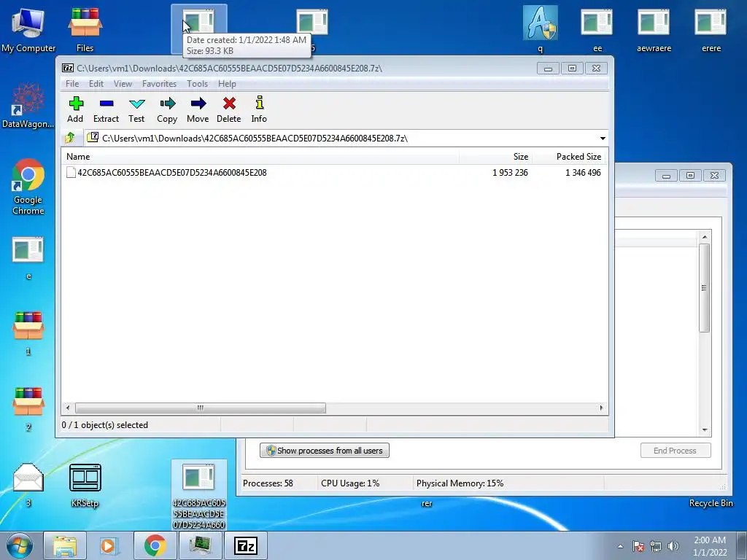Select the q desktop icon

tap(541, 29)
